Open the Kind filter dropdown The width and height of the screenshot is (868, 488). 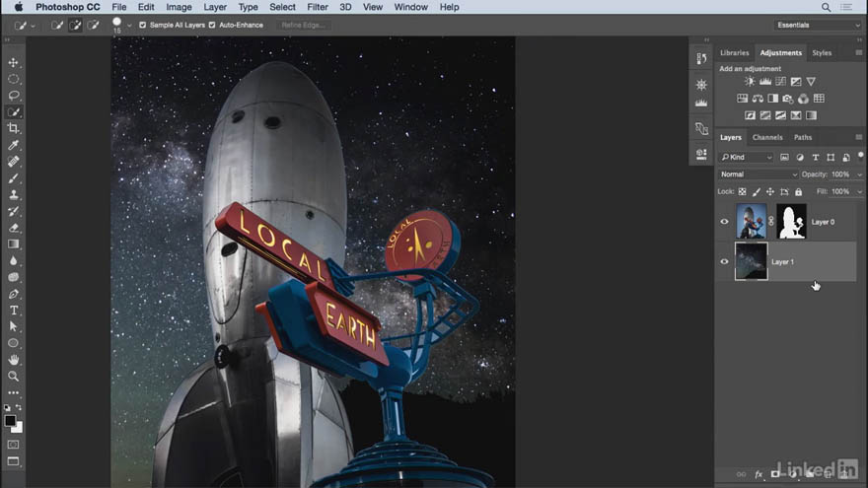[746, 157]
